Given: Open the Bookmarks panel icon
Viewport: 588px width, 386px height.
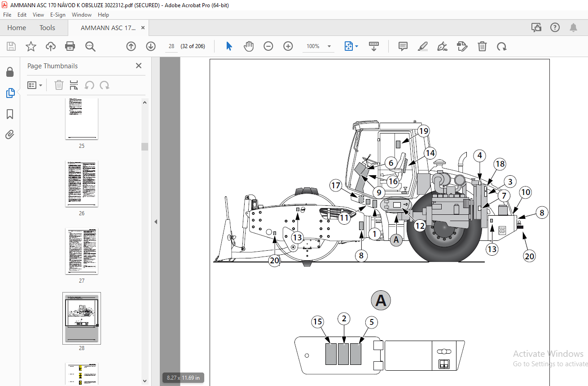Looking at the screenshot, I should [x=10, y=114].
